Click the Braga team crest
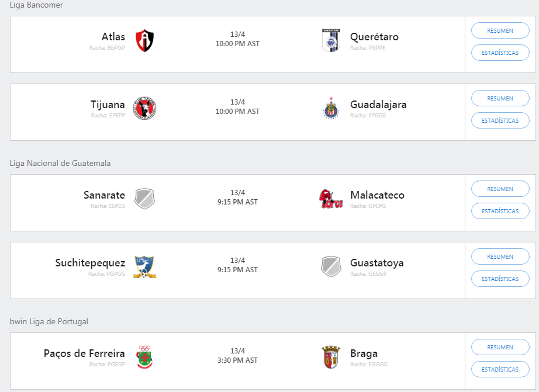This screenshot has width=539, height=392. (331, 357)
